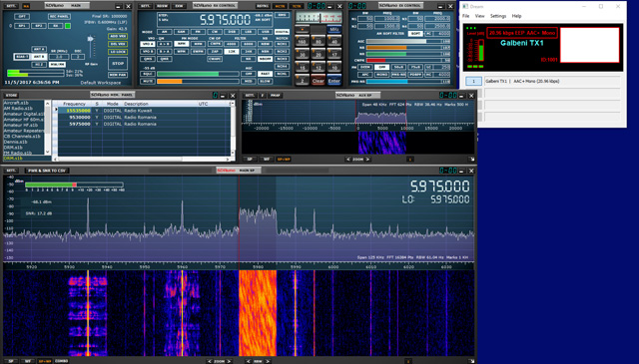This screenshot has height=364, width=639.
Task: Click the MHz keypad key
Action: [334, 30]
